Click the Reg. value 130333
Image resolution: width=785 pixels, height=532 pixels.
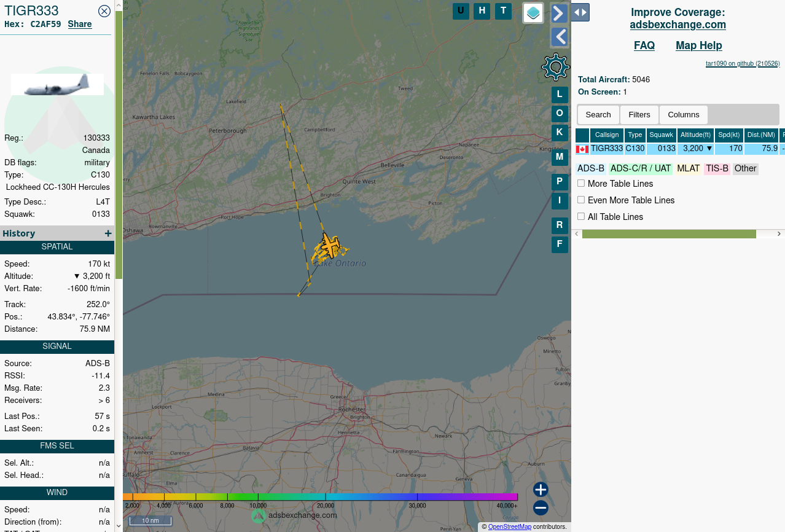(96, 138)
